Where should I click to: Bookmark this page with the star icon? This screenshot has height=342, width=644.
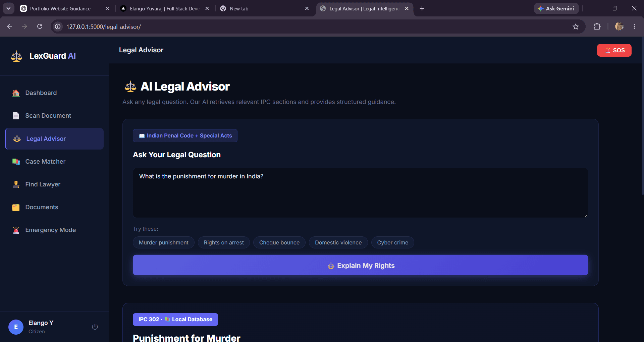576,26
